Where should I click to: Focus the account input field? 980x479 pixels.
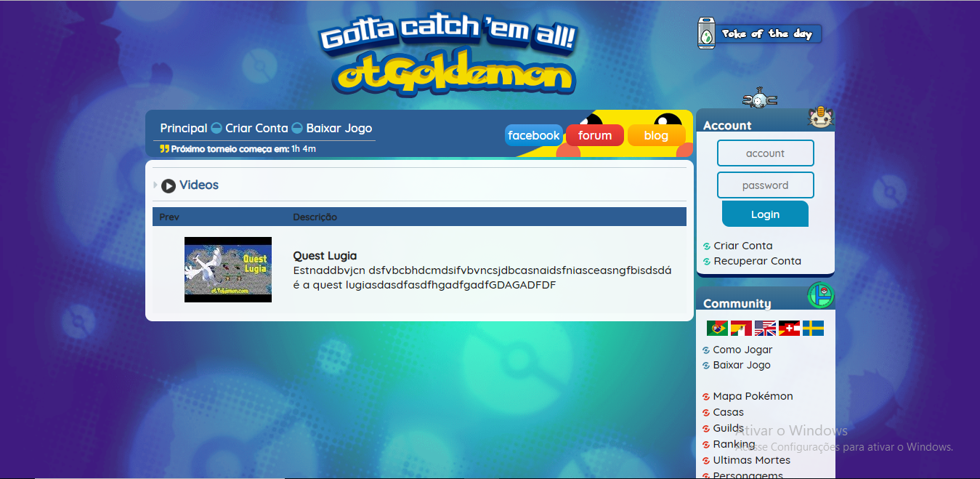pyautogui.click(x=765, y=153)
